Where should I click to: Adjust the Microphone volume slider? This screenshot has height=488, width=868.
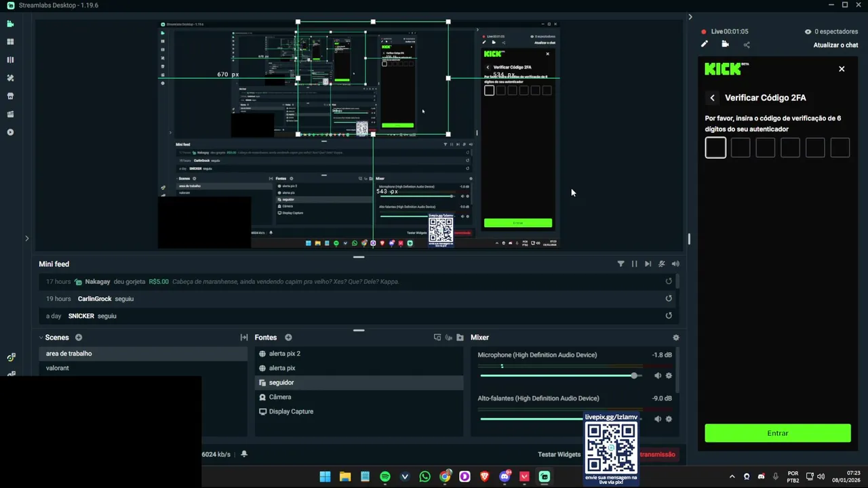pos(560,375)
